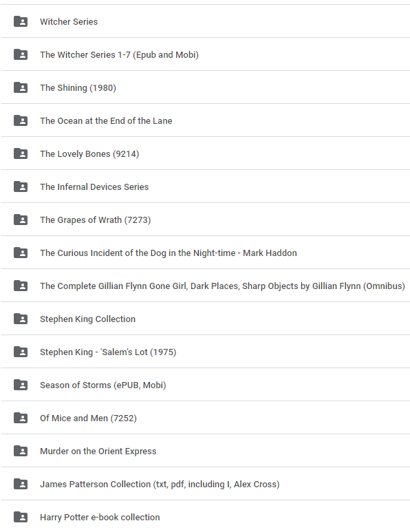Image resolution: width=410 pixels, height=532 pixels.
Task: Click Murder on the Orient Express title
Action: (x=98, y=451)
